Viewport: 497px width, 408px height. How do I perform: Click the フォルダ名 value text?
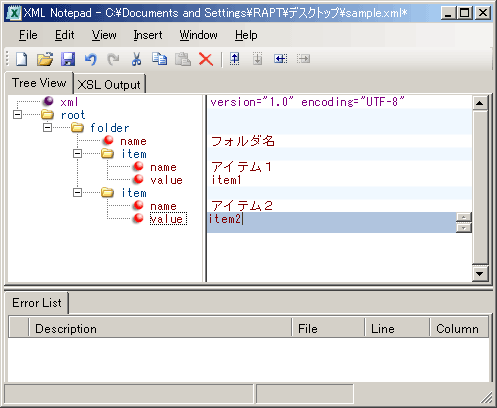pyautogui.click(x=243, y=141)
